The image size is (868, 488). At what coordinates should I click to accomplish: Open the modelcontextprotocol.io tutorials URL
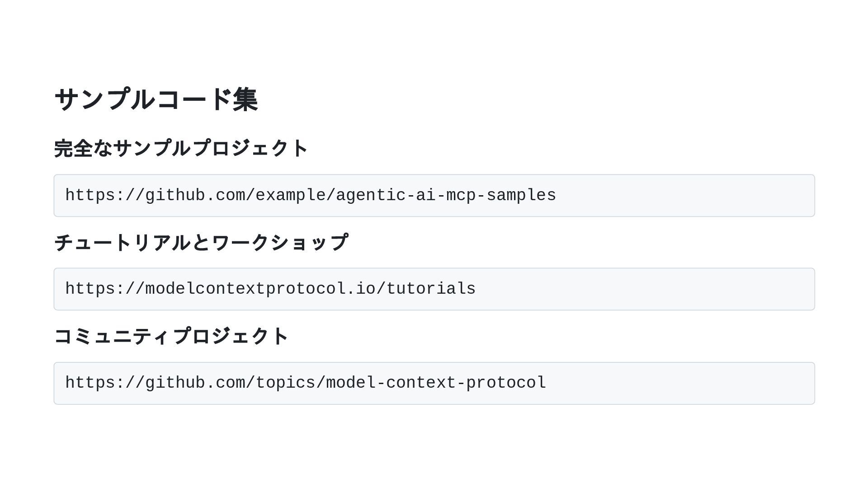click(x=270, y=289)
